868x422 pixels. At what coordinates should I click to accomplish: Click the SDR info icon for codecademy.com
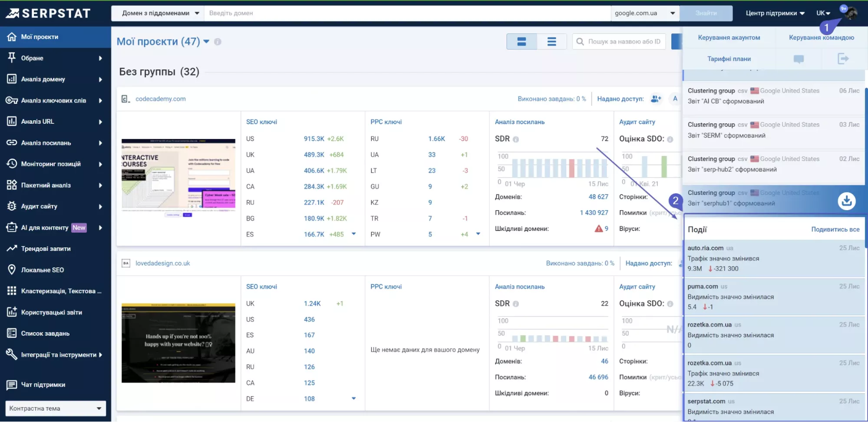pos(516,139)
